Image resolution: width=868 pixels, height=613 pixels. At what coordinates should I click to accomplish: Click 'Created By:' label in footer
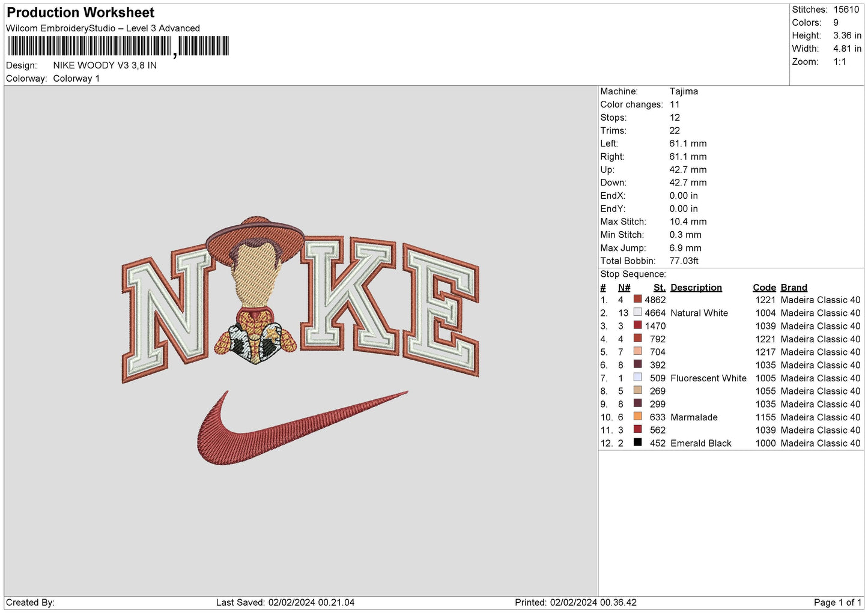30,602
